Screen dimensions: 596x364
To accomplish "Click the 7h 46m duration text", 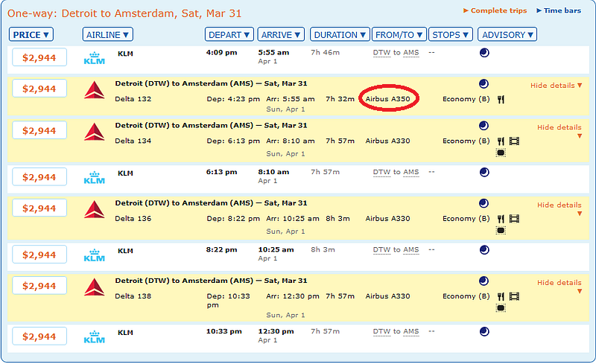I will (x=325, y=52).
